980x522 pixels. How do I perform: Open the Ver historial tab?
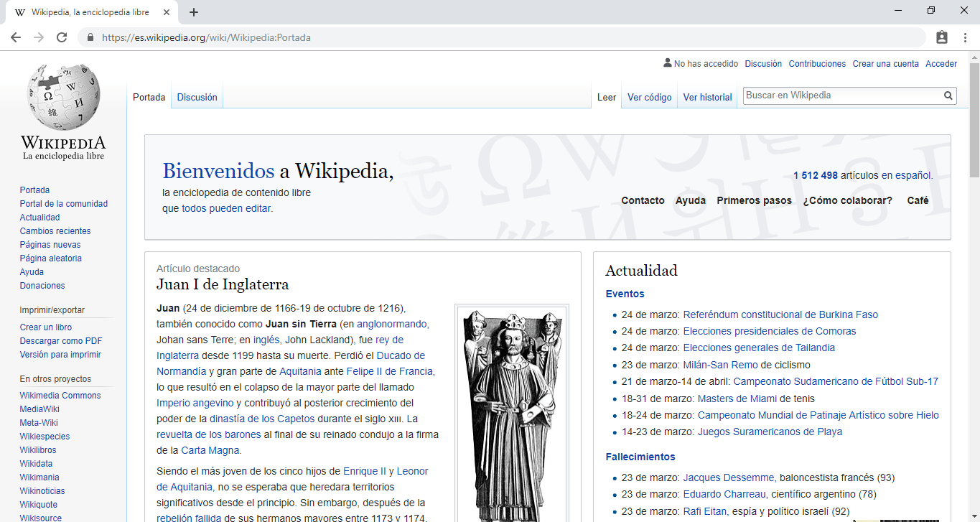click(707, 98)
